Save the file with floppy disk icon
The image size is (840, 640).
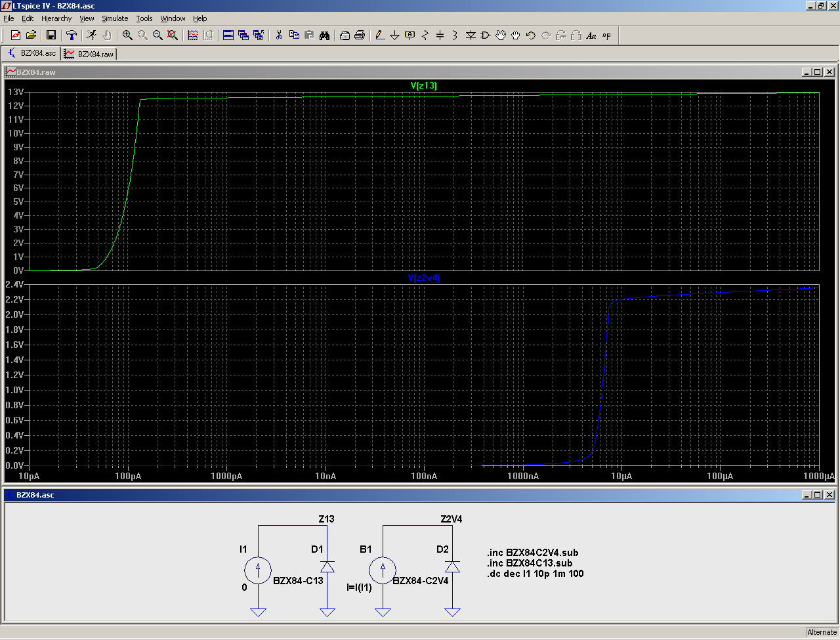click(51, 35)
